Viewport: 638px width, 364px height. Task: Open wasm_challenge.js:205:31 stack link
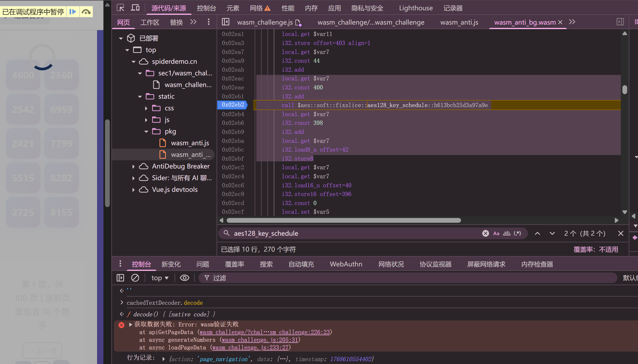[260, 340]
